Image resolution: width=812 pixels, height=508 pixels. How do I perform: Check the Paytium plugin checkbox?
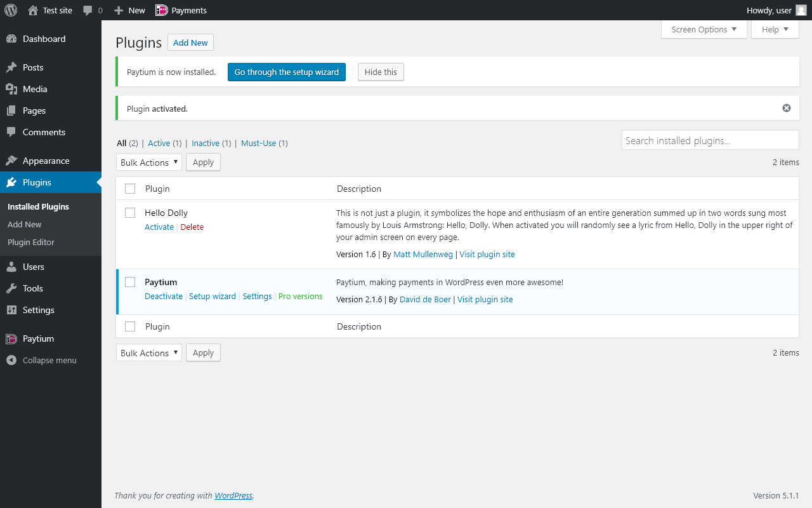[x=130, y=282]
